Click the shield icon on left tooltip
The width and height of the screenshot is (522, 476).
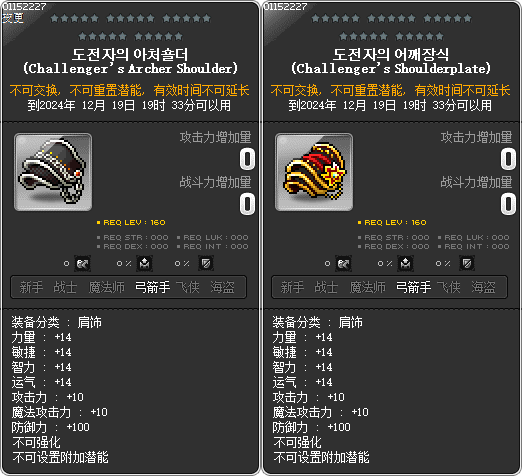(206, 264)
